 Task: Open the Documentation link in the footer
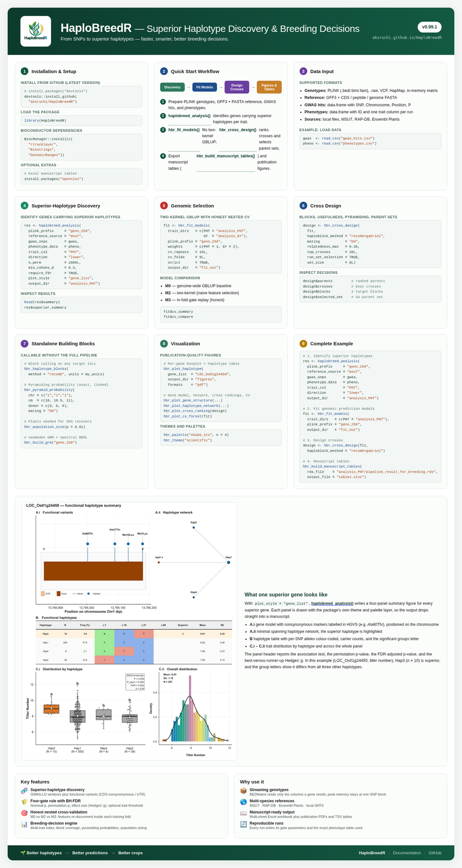(407, 853)
